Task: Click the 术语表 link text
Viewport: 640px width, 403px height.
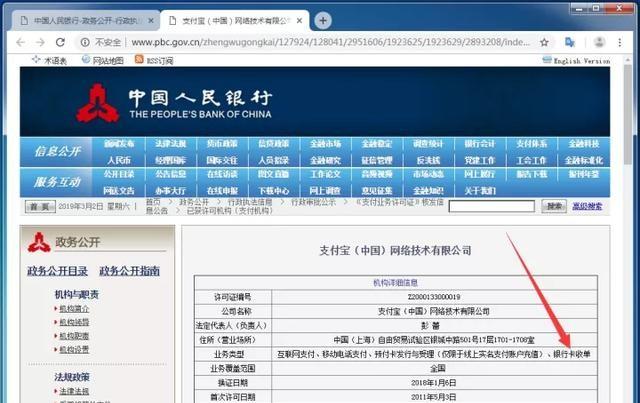Action: (56, 61)
